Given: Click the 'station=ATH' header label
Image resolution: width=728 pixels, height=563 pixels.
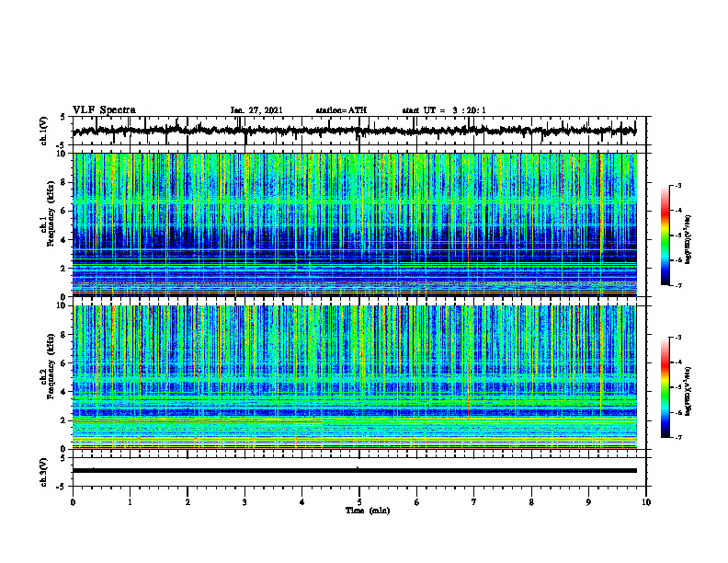Looking at the screenshot, I should pyautogui.click(x=341, y=110).
